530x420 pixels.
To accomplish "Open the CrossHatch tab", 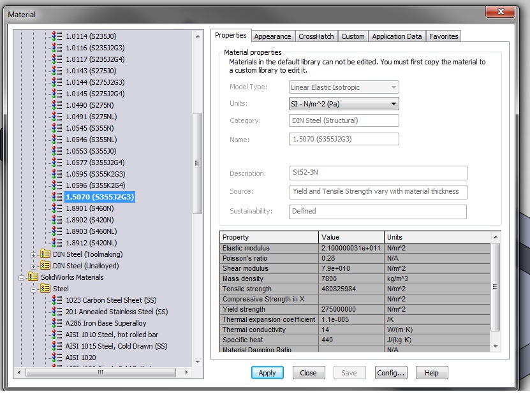I will [316, 36].
